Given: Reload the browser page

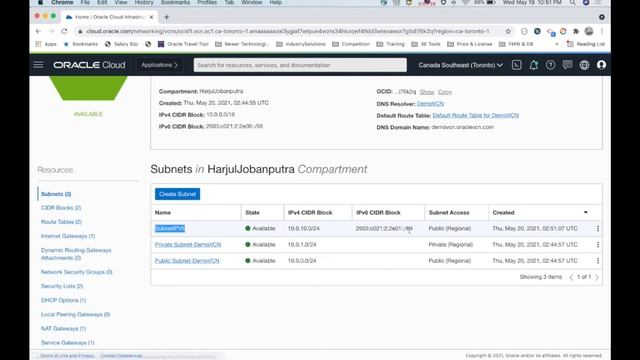Looking at the screenshot, I should click(x=64, y=31).
